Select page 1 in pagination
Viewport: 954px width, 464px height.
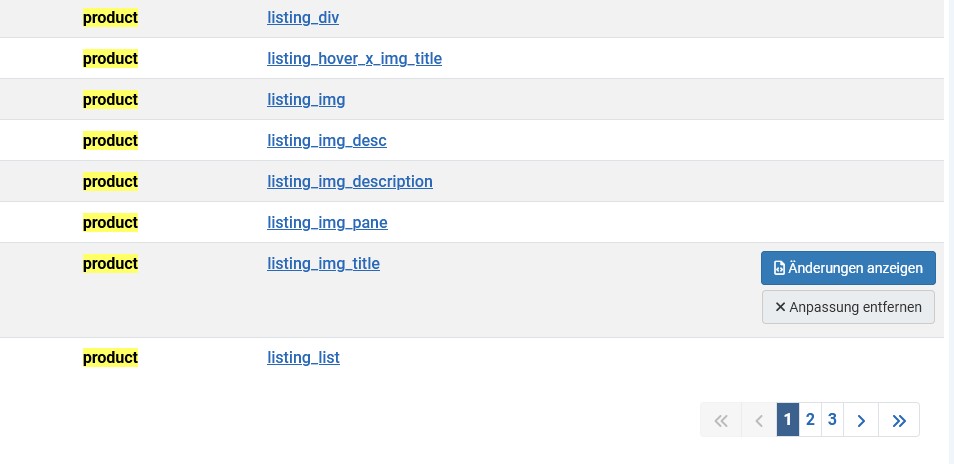coord(787,420)
